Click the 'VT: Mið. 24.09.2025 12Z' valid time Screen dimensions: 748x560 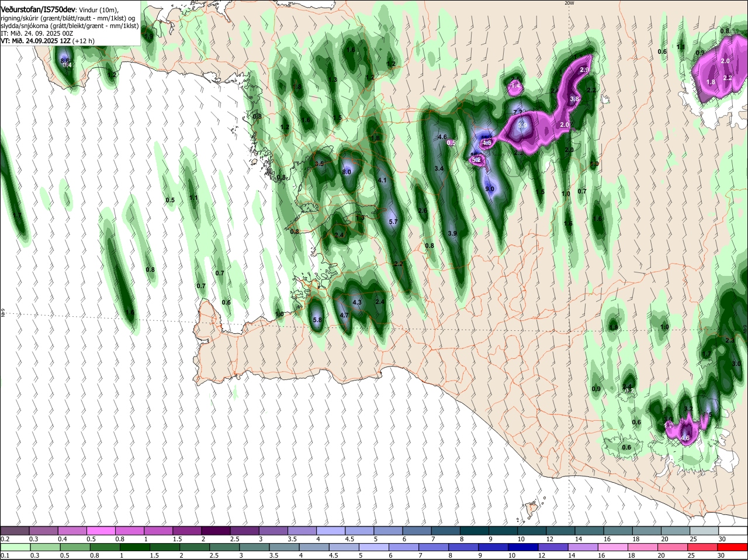(x=36, y=41)
